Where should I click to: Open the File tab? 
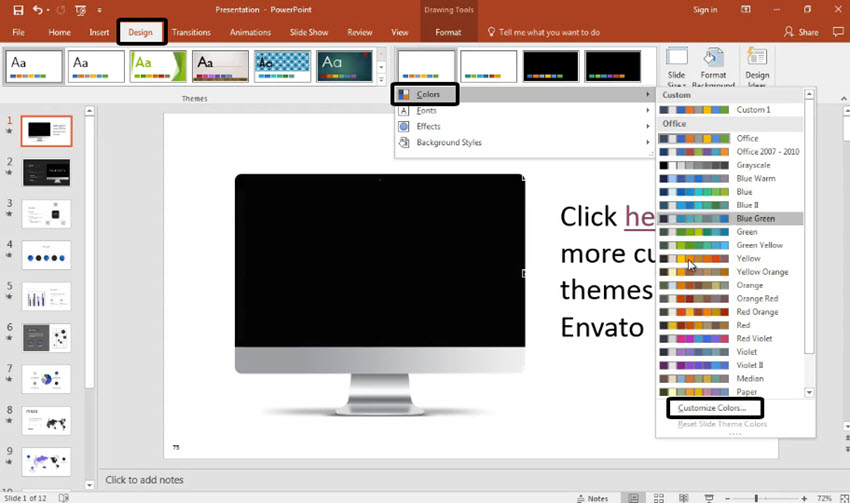pyautogui.click(x=18, y=32)
